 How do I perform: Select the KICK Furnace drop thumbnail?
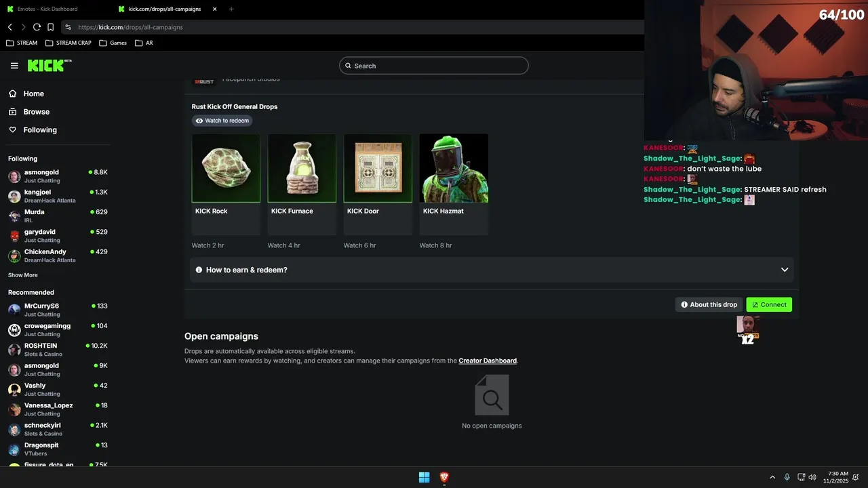[x=302, y=168]
